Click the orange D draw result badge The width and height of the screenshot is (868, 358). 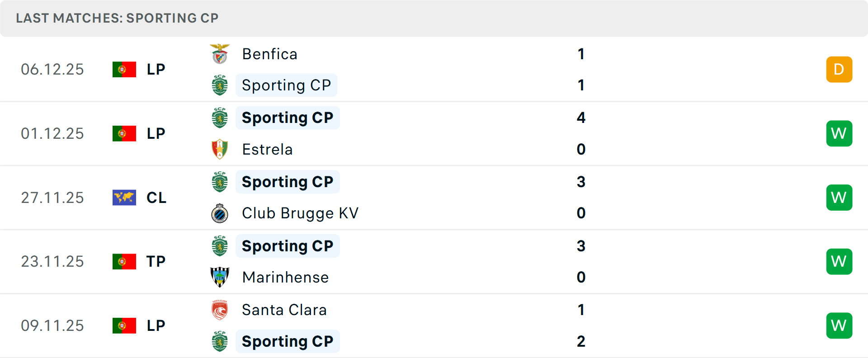coord(839,70)
